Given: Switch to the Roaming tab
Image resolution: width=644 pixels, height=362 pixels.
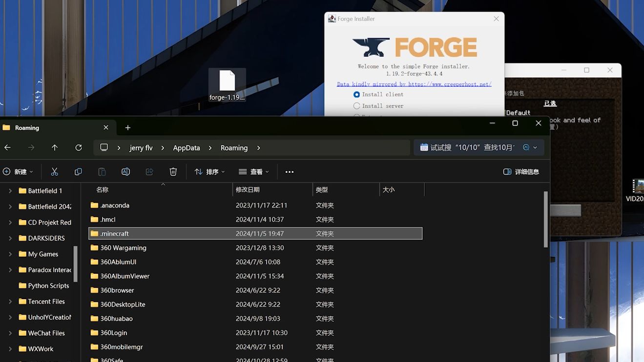Looking at the screenshot, I should [58, 127].
